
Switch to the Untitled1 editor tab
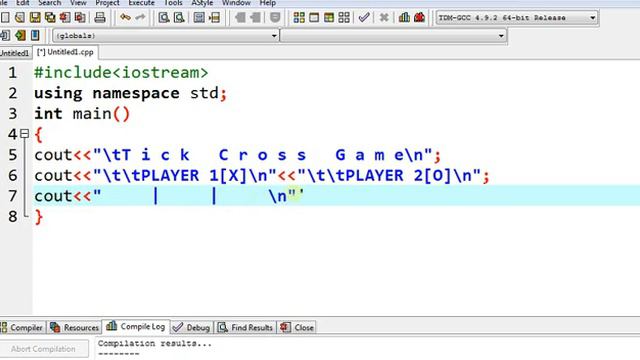tap(15, 53)
